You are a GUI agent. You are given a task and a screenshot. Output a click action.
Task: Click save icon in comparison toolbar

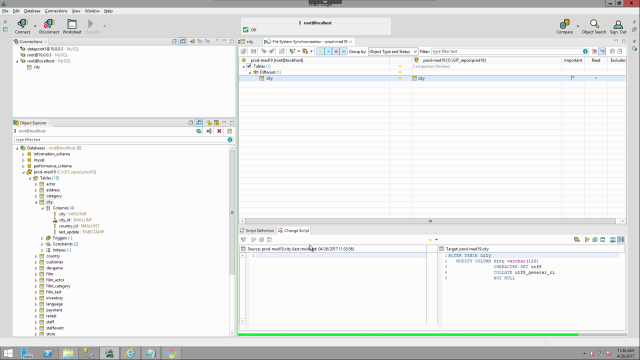coord(253,51)
